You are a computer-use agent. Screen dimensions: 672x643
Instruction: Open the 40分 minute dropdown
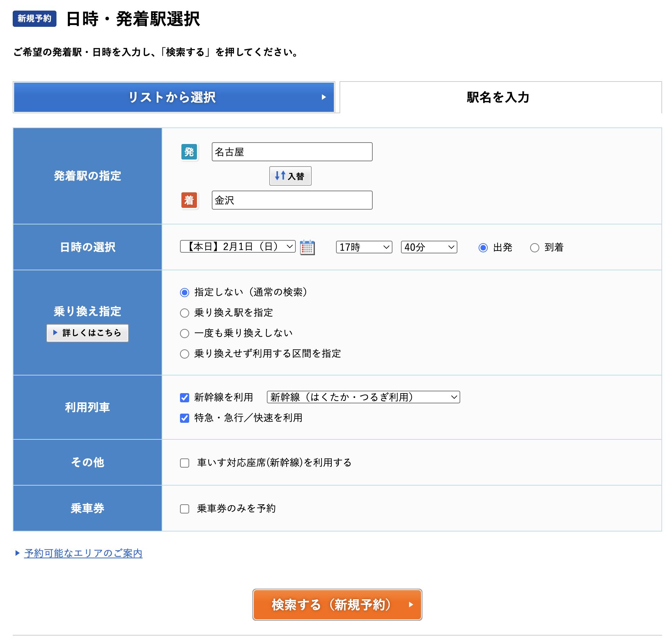(x=428, y=247)
